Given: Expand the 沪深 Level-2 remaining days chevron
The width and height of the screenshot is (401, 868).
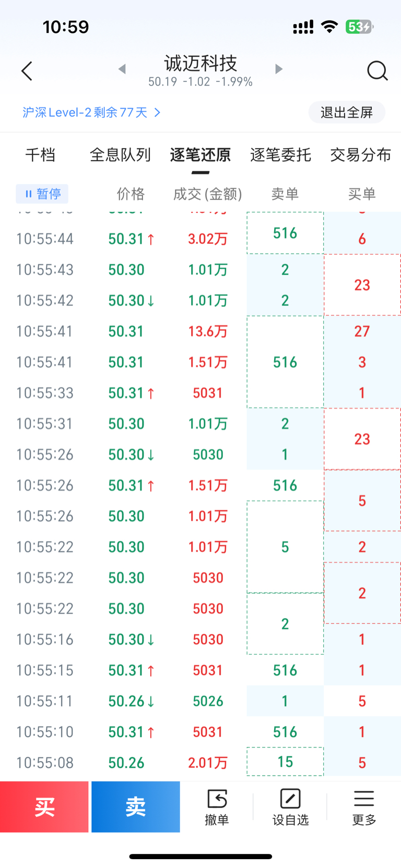Looking at the screenshot, I should tap(157, 113).
